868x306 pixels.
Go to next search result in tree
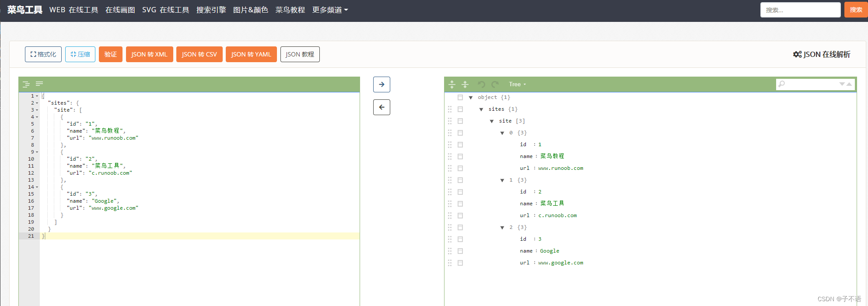pos(842,84)
